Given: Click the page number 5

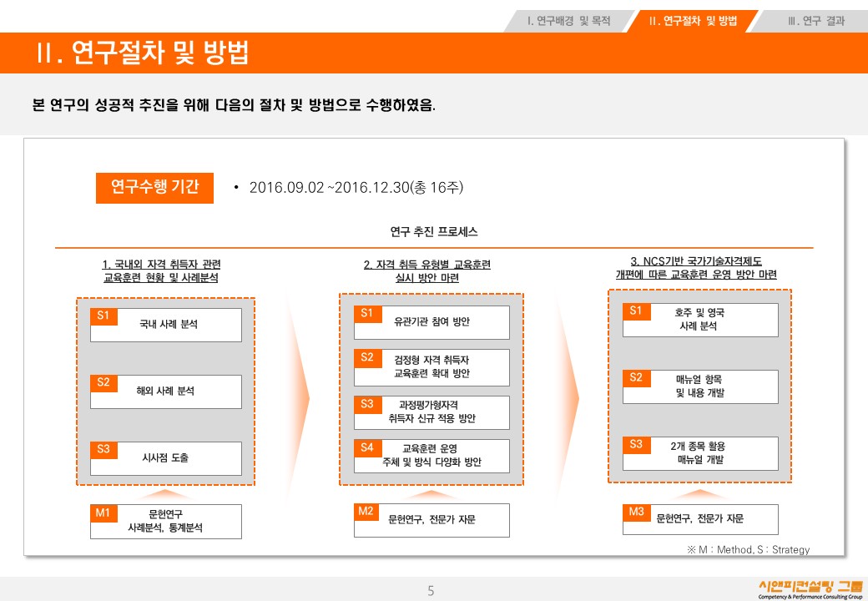Looking at the screenshot, I should (431, 590).
